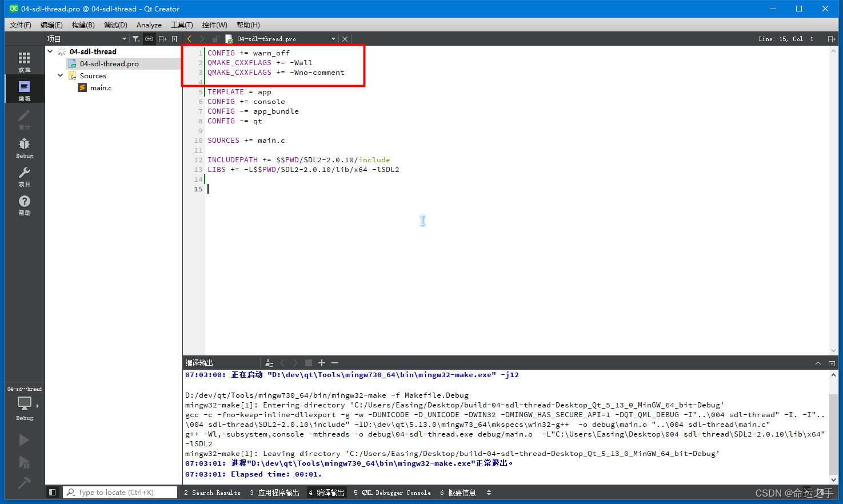Close the project side panel
The width and height of the screenshot is (843, 504).
(x=175, y=39)
